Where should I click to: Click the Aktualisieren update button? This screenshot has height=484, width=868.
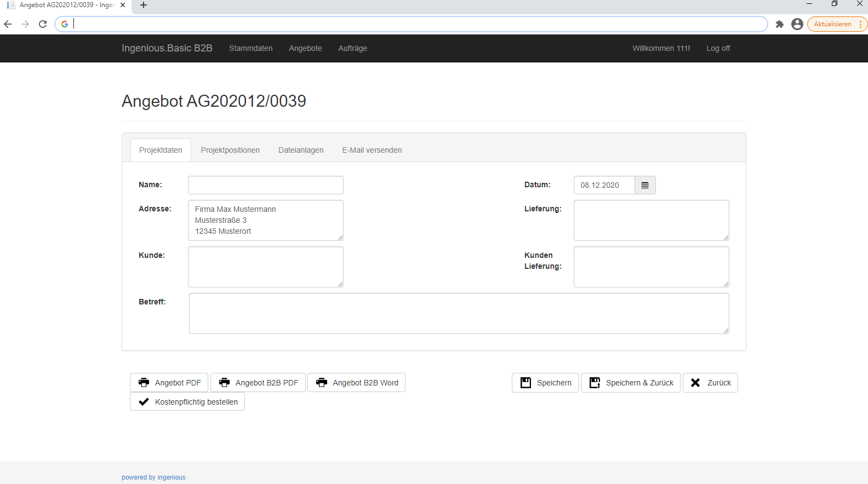[837, 24]
